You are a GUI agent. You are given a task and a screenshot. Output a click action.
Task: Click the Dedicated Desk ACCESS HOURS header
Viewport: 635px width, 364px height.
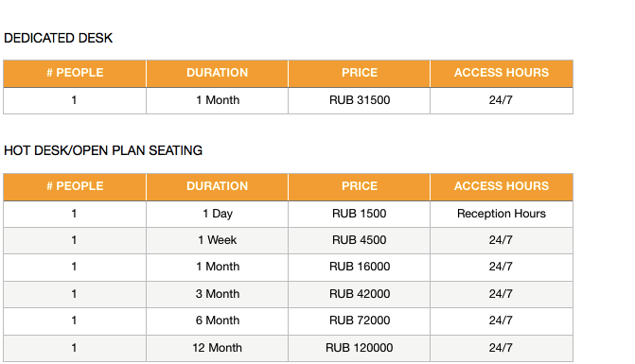tap(502, 73)
